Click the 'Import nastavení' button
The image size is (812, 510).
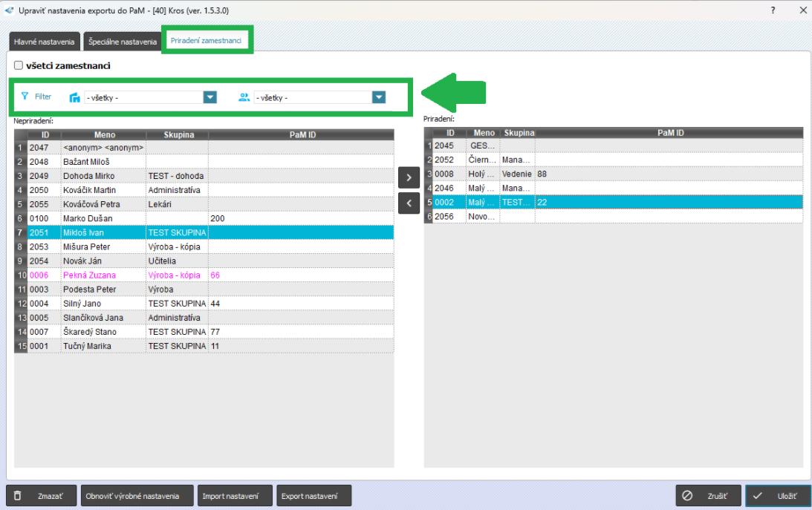[231, 495]
